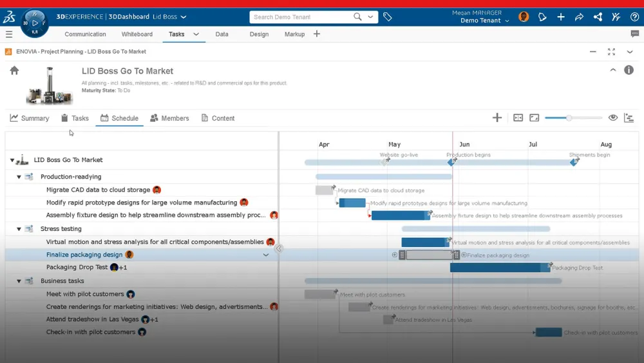This screenshot has width=644, height=363.
Task: Open Finalize packaging design row dropdown
Action: click(266, 255)
